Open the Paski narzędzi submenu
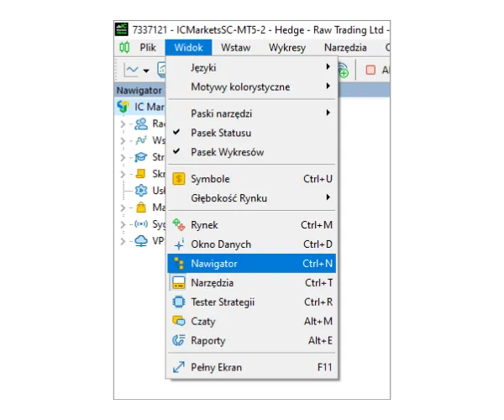504x420 pixels. 252,113
